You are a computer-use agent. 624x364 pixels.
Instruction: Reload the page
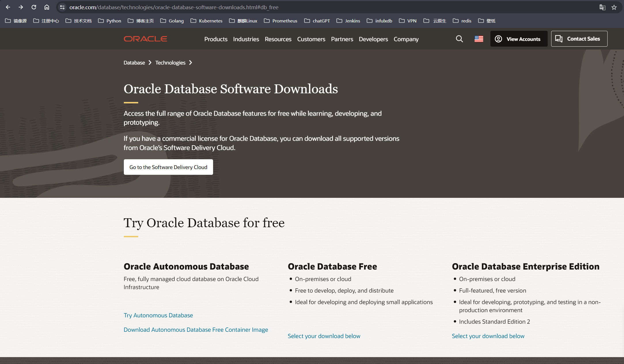(34, 7)
